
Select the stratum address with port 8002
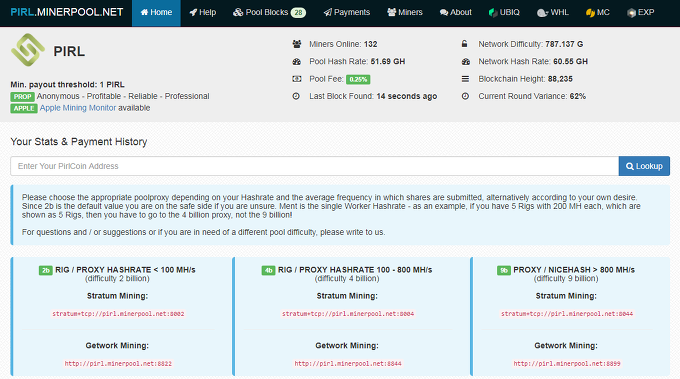[118, 314]
